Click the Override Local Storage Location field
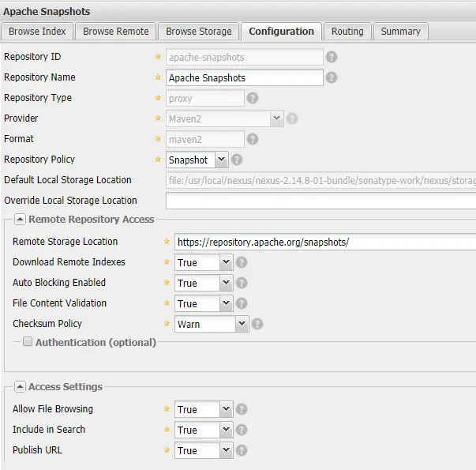476x470 pixels. (x=320, y=201)
